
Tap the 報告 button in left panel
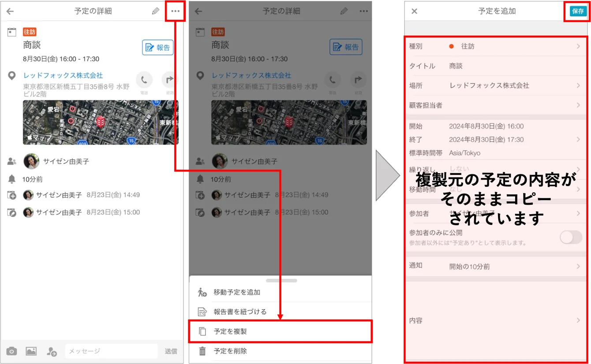pos(158,48)
